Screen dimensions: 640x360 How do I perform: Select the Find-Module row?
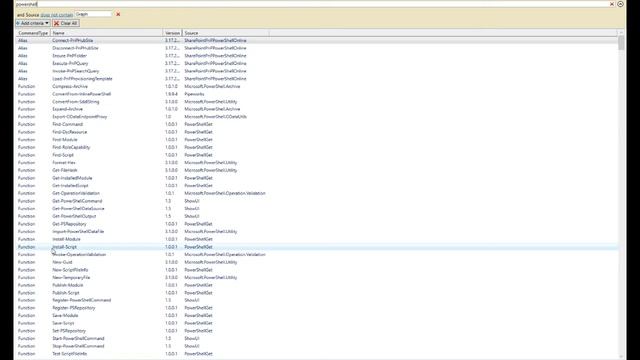coord(317,140)
